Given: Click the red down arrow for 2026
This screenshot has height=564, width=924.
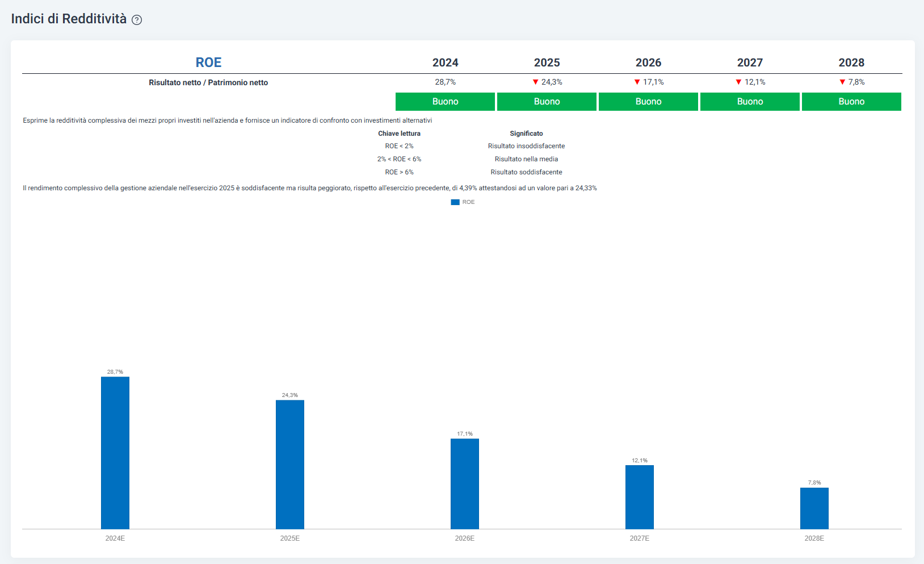Looking at the screenshot, I should 637,82.
